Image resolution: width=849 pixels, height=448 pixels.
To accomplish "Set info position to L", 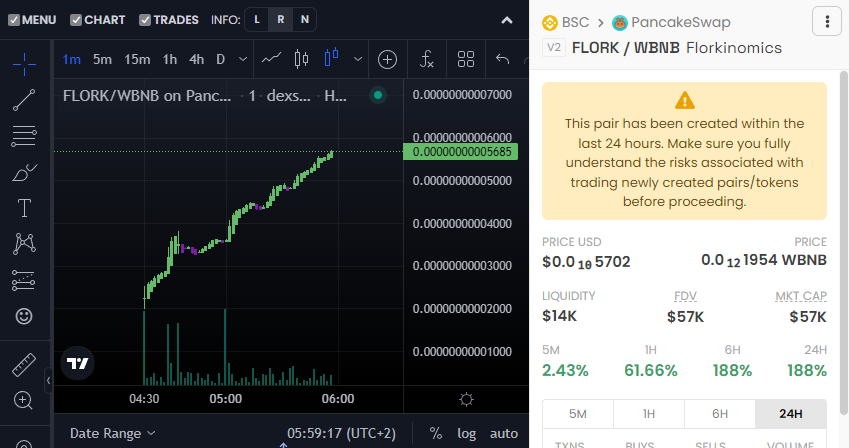I will (257, 20).
